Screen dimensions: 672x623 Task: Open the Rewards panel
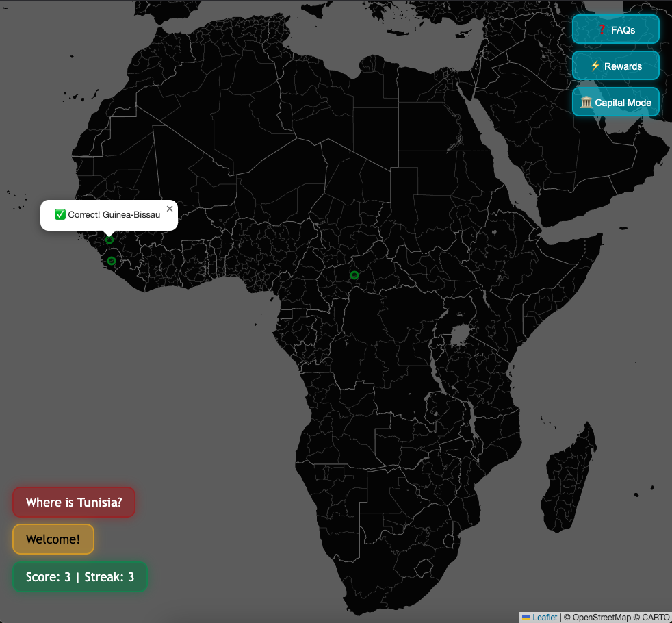click(x=615, y=66)
